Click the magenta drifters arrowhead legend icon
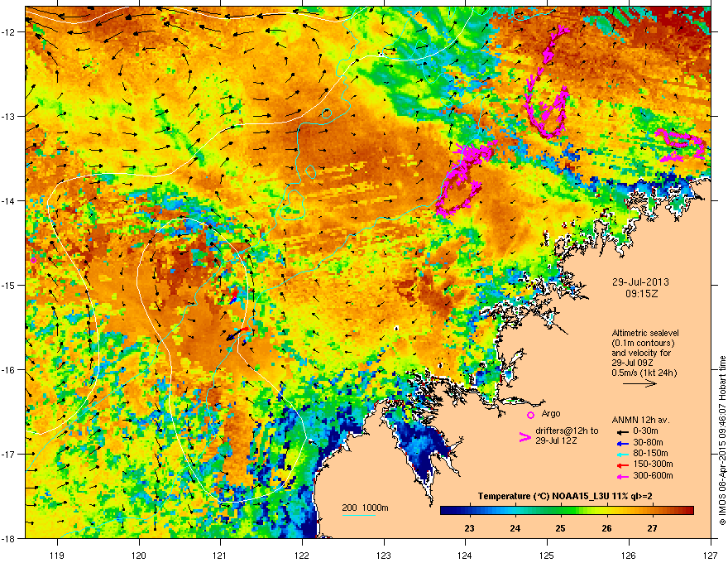This screenshot has width=728, height=563. 524,437
